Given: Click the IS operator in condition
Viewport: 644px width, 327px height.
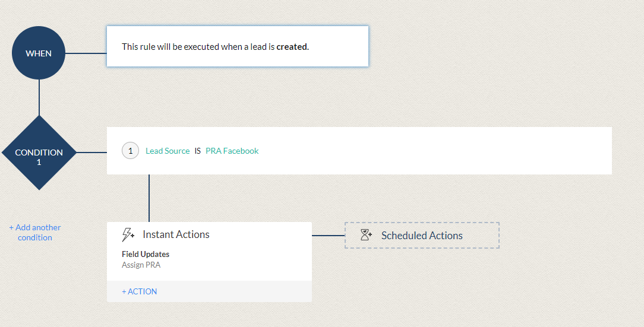Looking at the screenshot, I should [x=198, y=151].
